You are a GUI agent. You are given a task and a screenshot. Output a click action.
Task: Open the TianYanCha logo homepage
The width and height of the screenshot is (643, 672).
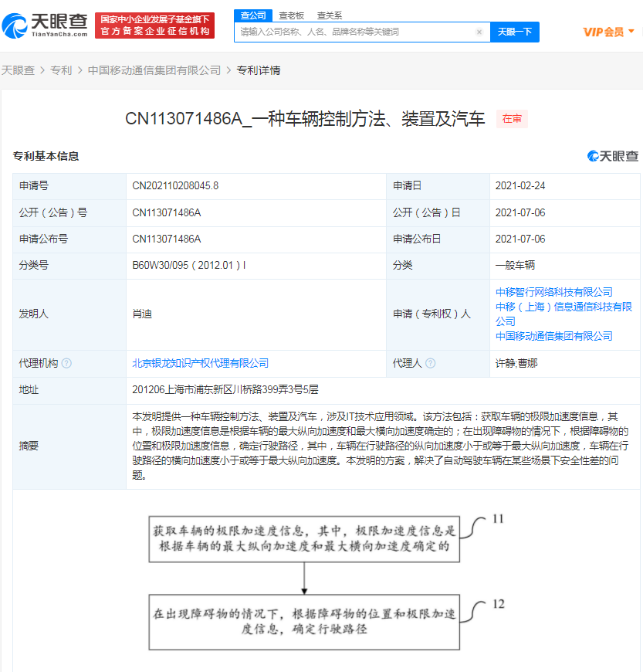45,25
